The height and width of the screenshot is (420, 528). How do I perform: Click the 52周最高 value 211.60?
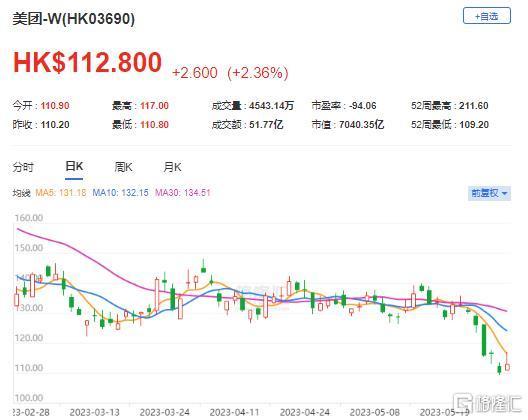point(474,106)
